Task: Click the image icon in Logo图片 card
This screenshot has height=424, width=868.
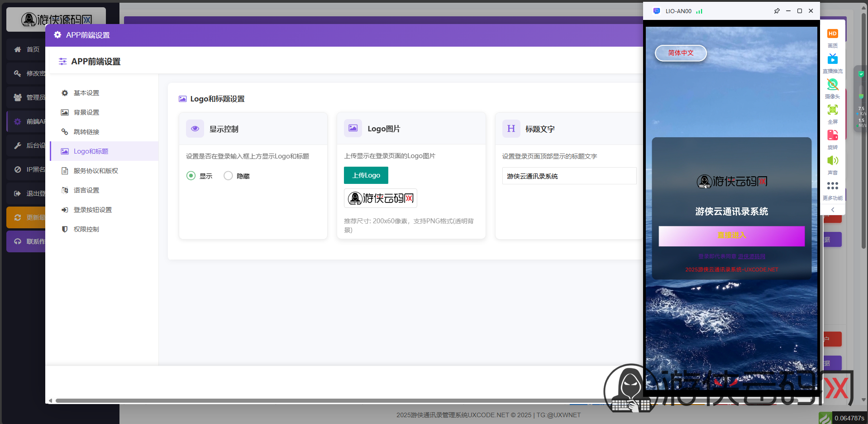Action: [353, 128]
